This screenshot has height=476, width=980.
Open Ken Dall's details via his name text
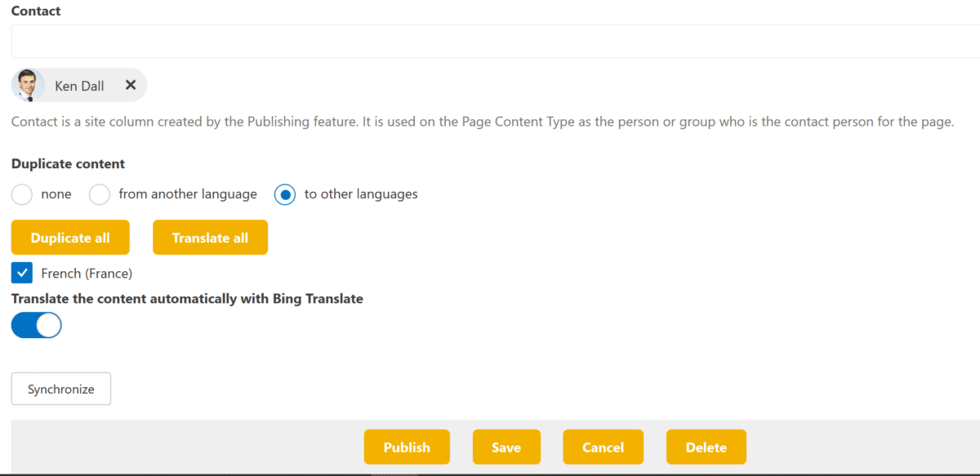coord(79,85)
